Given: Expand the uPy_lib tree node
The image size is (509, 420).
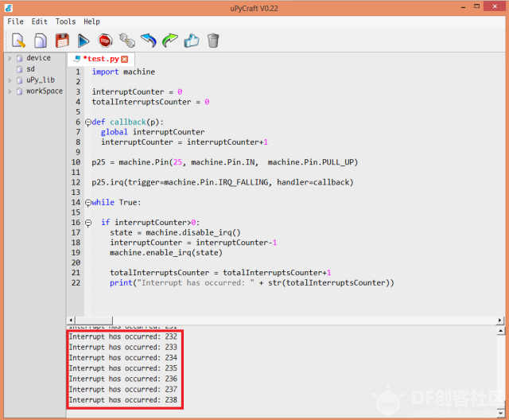Looking at the screenshot, I should pos(10,80).
